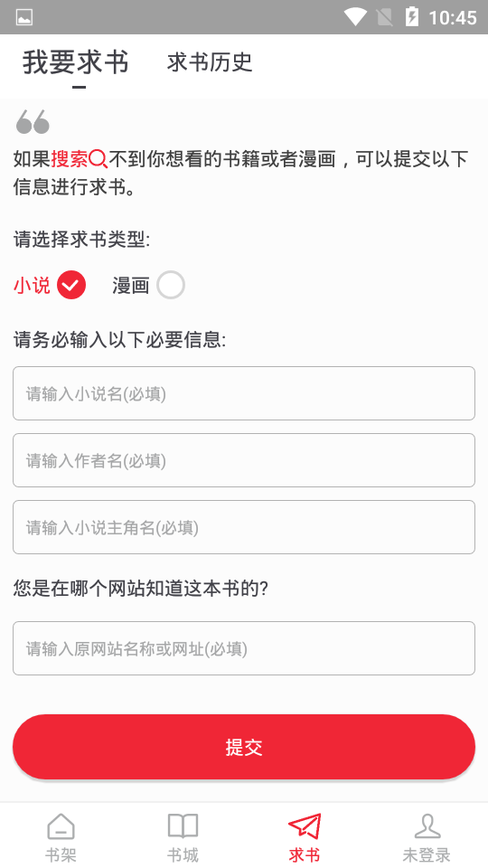The width and height of the screenshot is (488, 868).
Task: Submit the form with 提交 button
Action: pos(244,747)
